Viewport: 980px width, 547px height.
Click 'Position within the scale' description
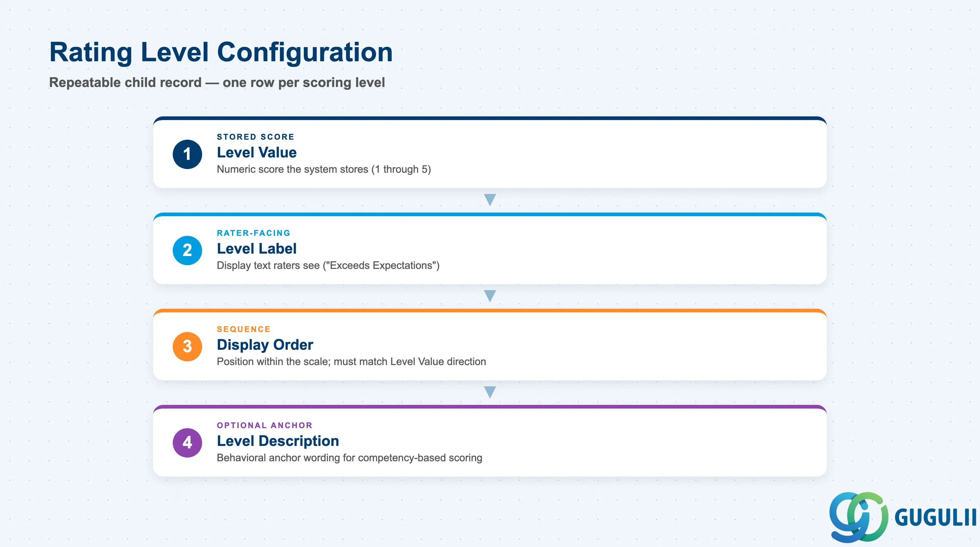pos(352,361)
